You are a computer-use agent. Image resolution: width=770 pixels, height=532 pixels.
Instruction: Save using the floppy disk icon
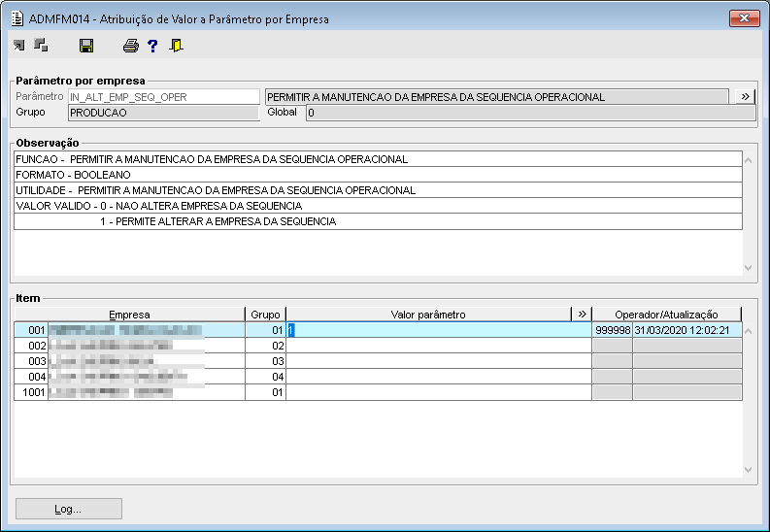pos(86,46)
